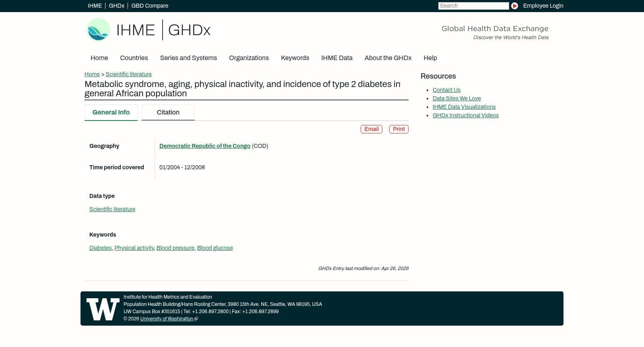Open the Blood pressure keyword link
This screenshot has height=347, width=644.
(x=175, y=248)
